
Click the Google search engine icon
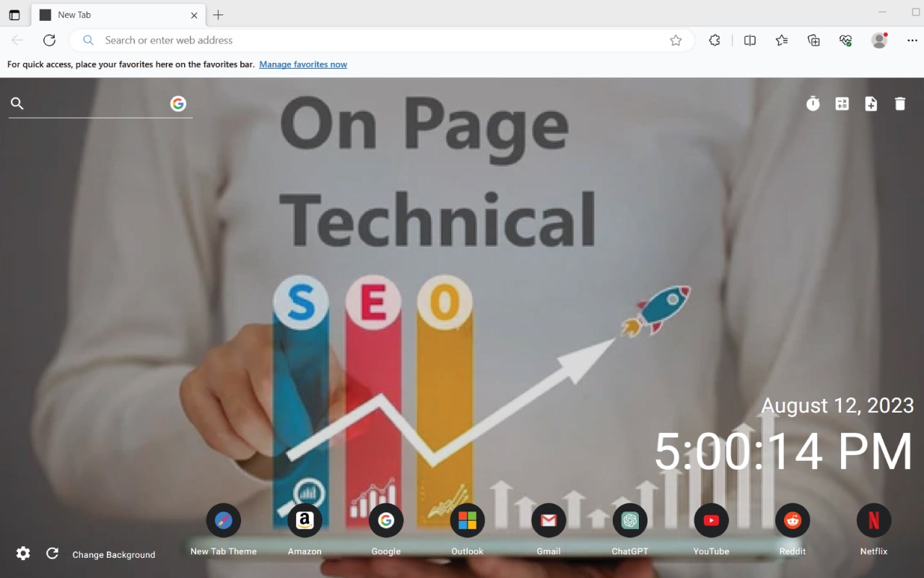point(178,103)
